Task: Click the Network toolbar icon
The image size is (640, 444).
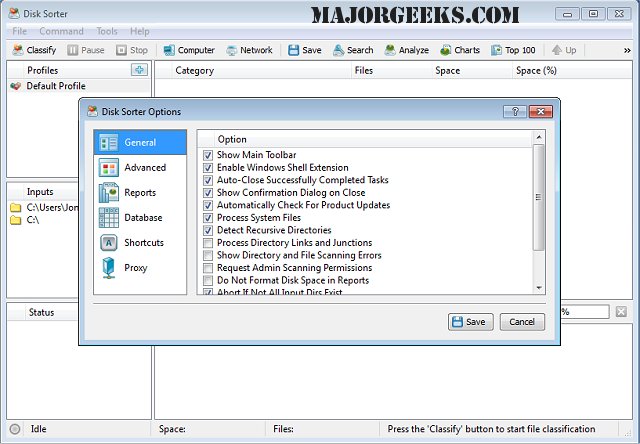Action: (250, 50)
